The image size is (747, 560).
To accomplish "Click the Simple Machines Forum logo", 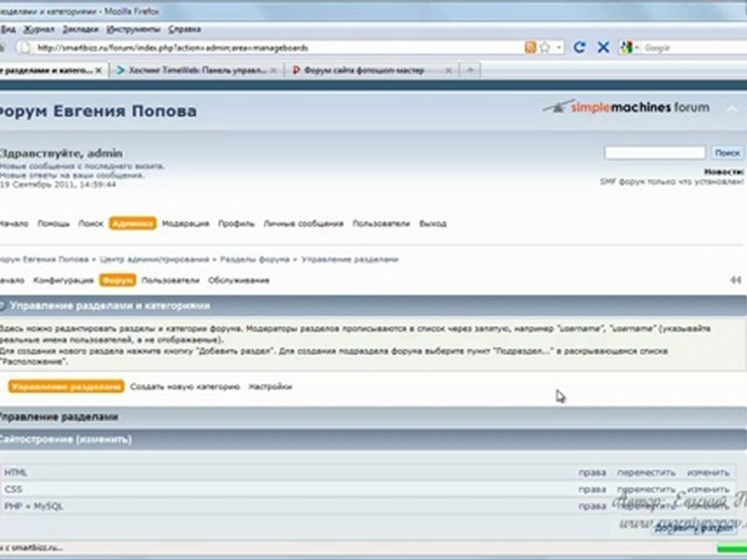I will point(626,107).
